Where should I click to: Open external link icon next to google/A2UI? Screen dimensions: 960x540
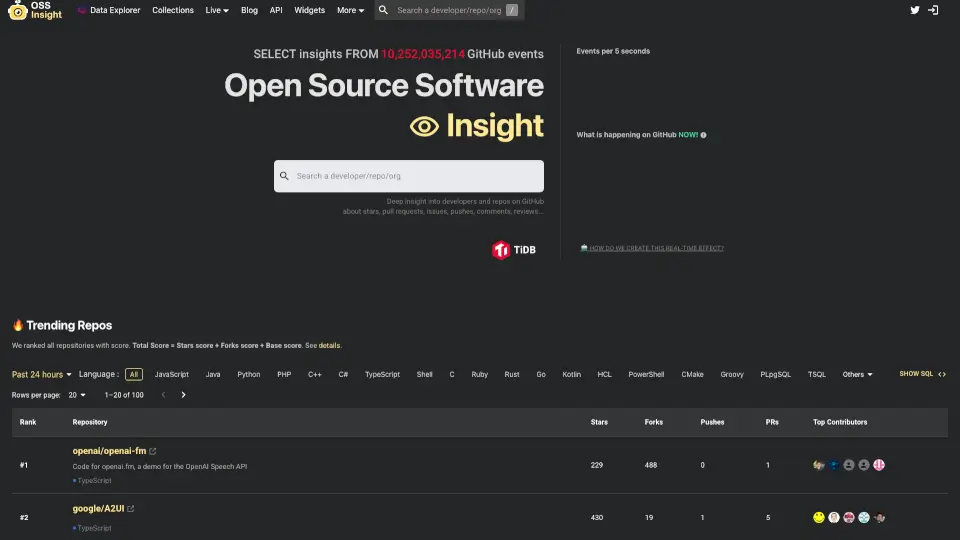[x=131, y=509]
